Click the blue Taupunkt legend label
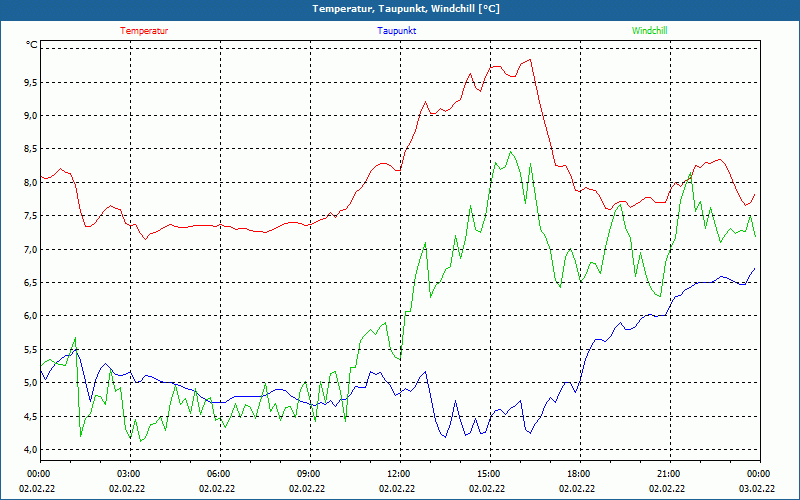 tap(396, 31)
